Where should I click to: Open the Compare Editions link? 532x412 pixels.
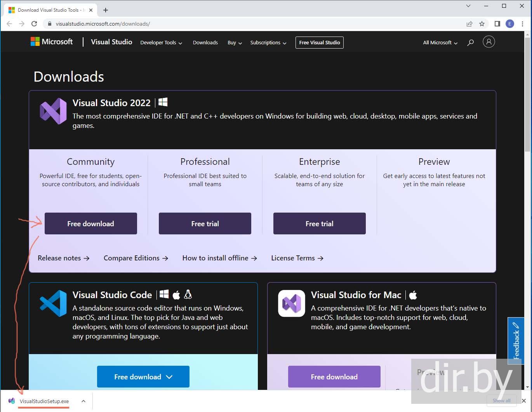coord(136,258)
